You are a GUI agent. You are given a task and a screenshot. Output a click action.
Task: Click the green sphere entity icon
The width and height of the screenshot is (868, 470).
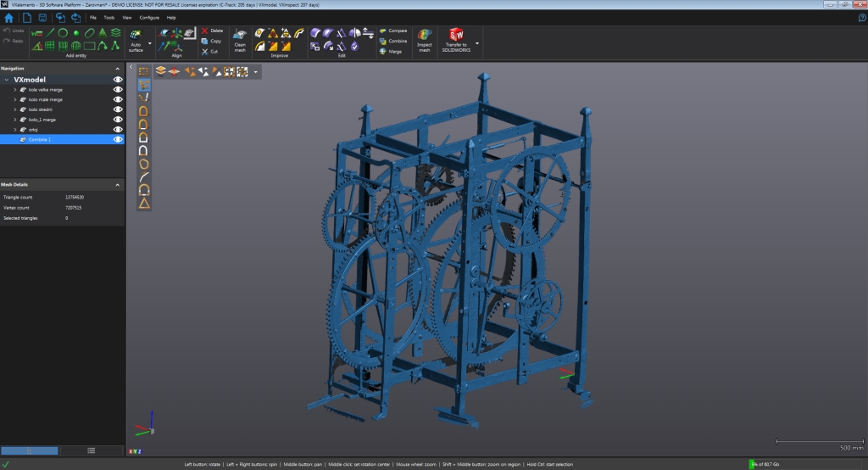76,33
